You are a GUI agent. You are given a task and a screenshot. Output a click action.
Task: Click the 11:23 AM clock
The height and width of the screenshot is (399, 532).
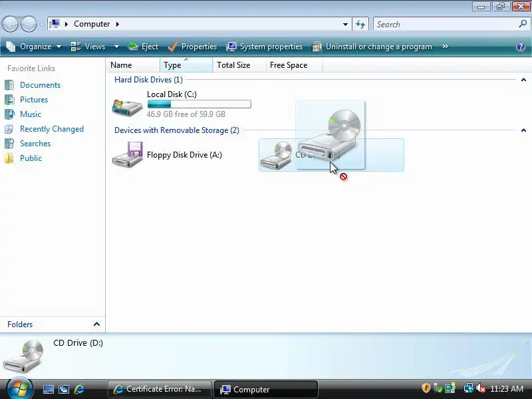click(507, 389)
